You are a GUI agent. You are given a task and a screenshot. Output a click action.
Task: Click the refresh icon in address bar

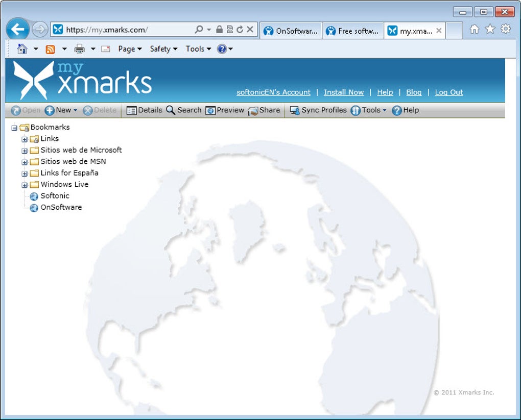click(x=240, y=30)
